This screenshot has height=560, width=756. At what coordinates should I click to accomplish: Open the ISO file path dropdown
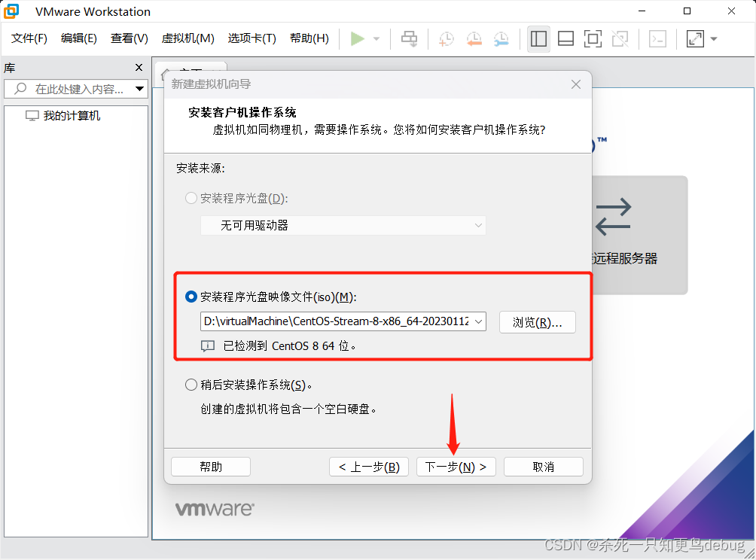pyautogui.click(x=477, y=321)
